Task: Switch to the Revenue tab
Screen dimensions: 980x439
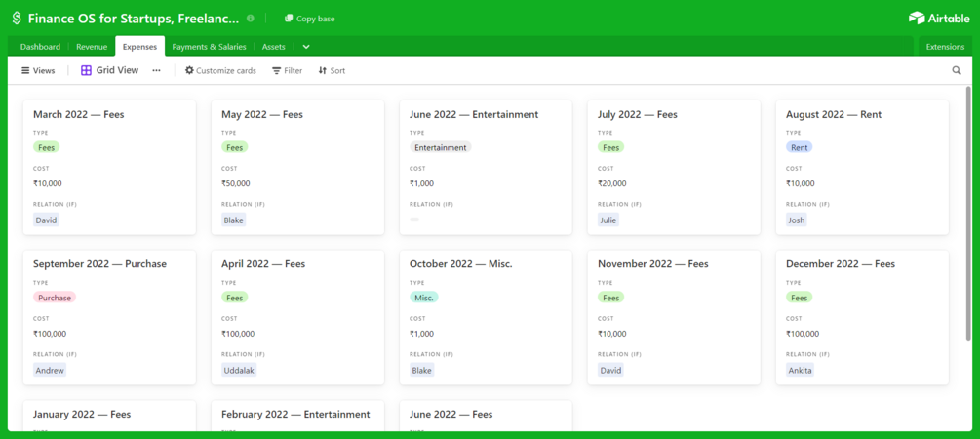Action: [92, 46]
